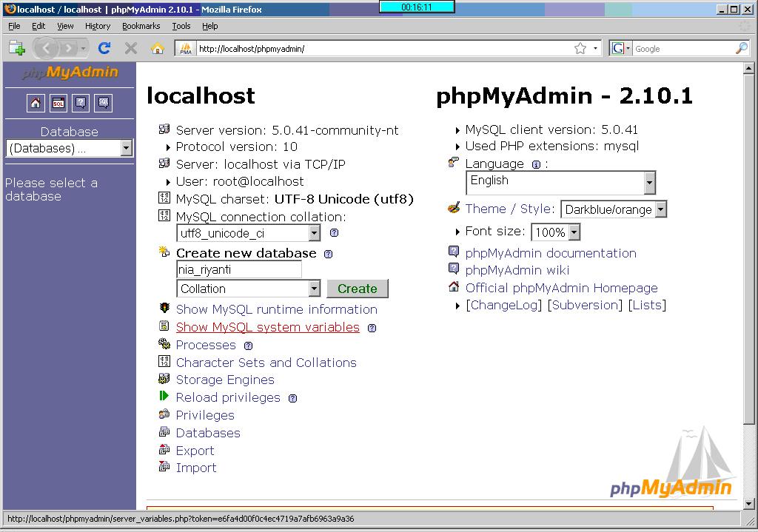Click the Processes gear icon
Image resolution: width=758 pixels, height=532 pixels.
pyautogui.click(x=164, y=343)
